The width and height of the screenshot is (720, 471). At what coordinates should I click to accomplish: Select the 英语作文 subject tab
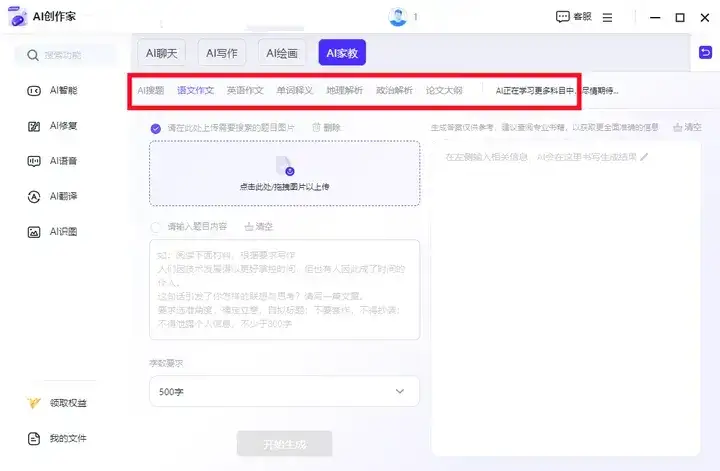245,90
